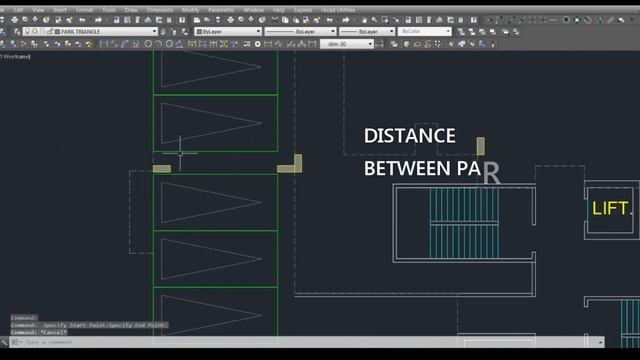Expand the dim-30 dimension style dropdown
This screenshot has height=360, width=640.
click(x=370, y=44)
